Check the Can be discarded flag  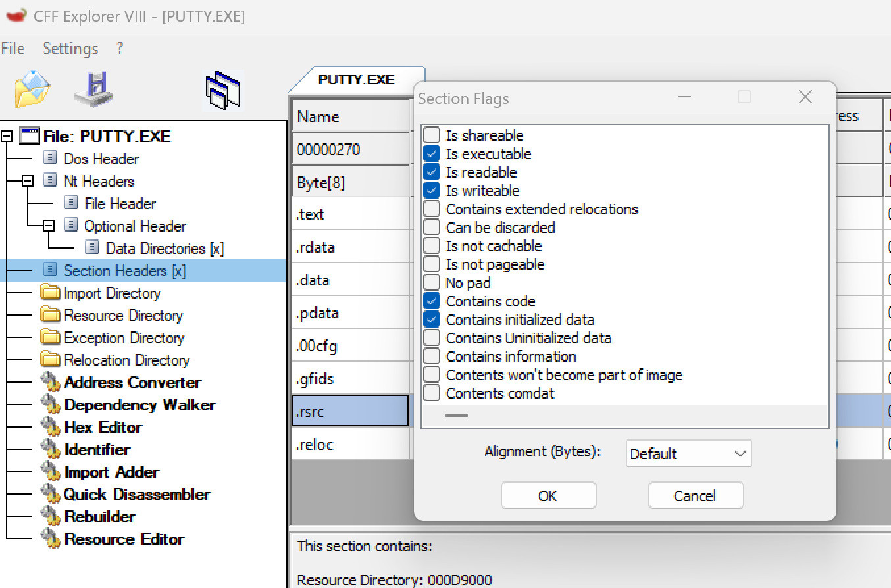point(432,228)
